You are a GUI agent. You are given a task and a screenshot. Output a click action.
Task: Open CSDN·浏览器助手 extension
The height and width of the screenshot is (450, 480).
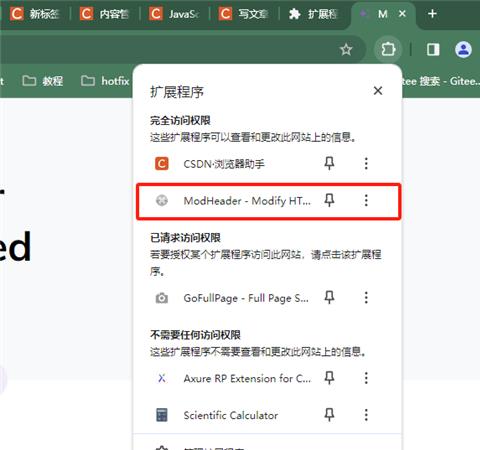224,164
